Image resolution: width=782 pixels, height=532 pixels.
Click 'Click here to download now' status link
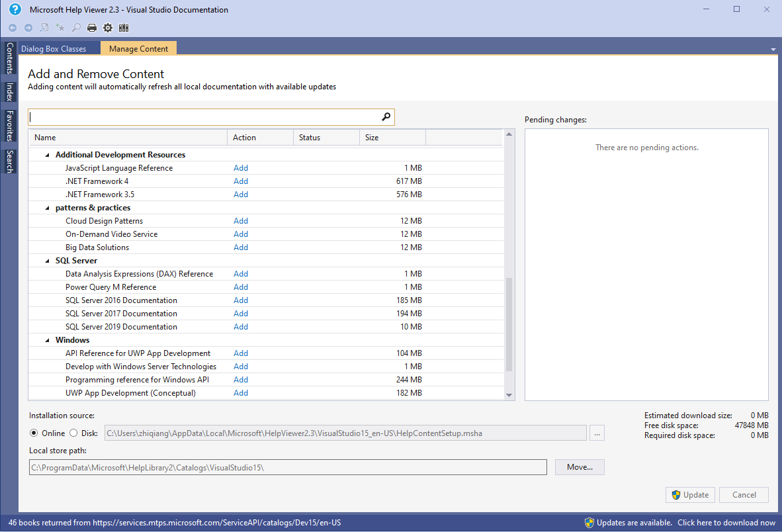point(726,523)
